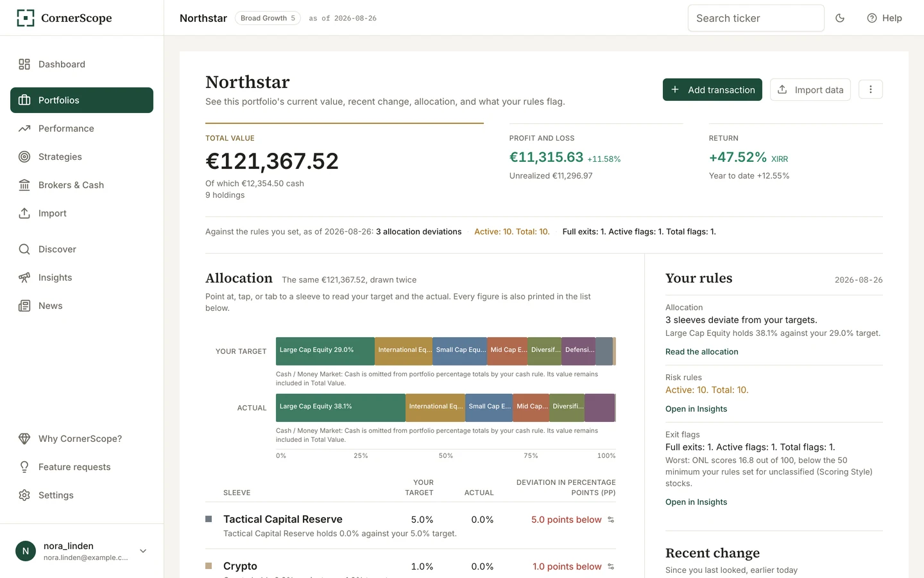Click the Why CornerScope? diamond icon
The width and height of the screenshot is (924, 578).
[24, 439]
